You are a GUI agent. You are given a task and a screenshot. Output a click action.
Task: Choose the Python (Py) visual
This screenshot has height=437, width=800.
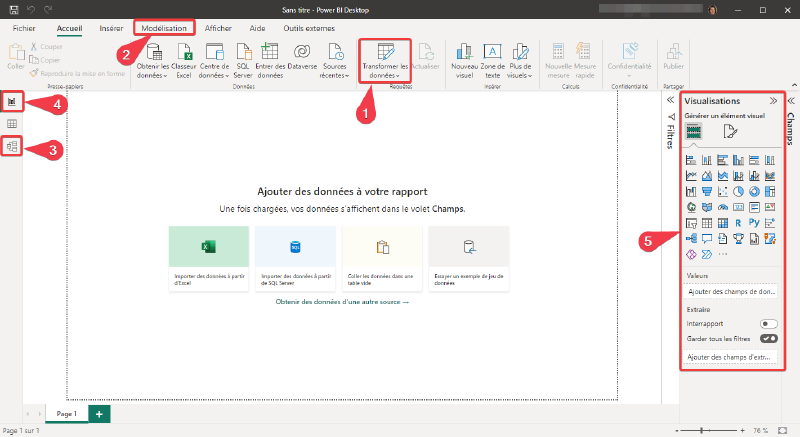754,223
